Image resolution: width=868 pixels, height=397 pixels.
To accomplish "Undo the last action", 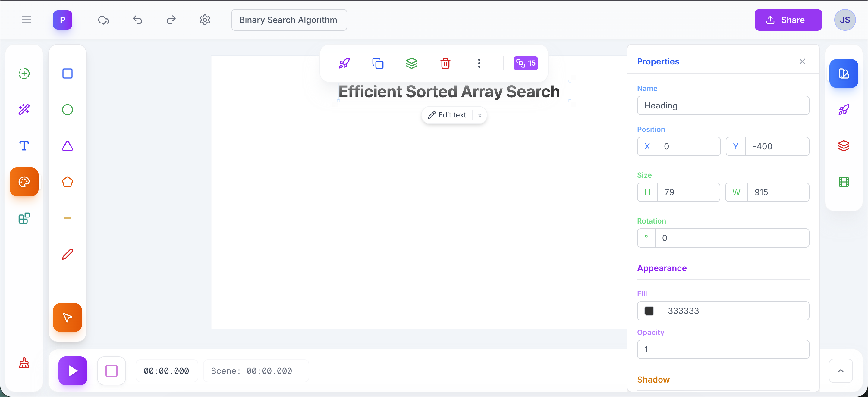I will coord(137,20).
